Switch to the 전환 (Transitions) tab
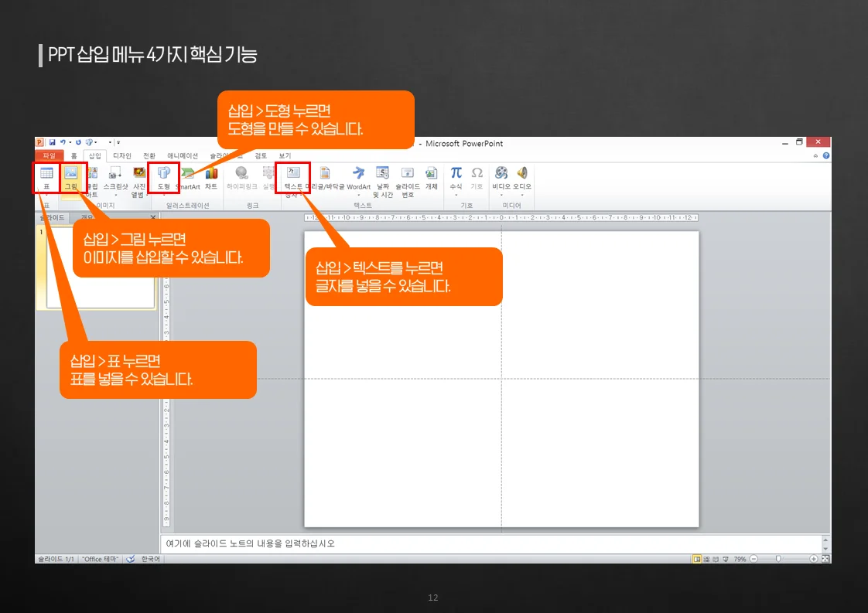Image resolution: width=868 pixels, height=613 pixels. pyautogui.click(x=149, y=155)
